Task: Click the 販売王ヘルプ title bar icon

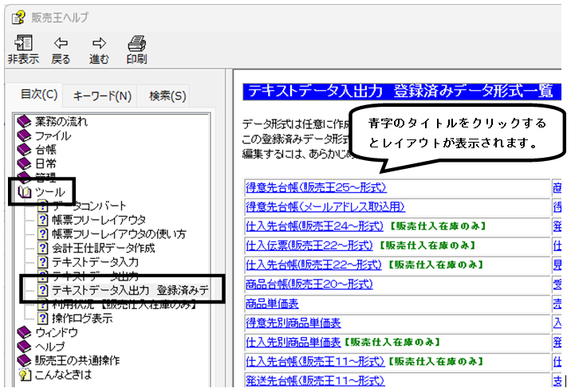Action: (18, 17)
